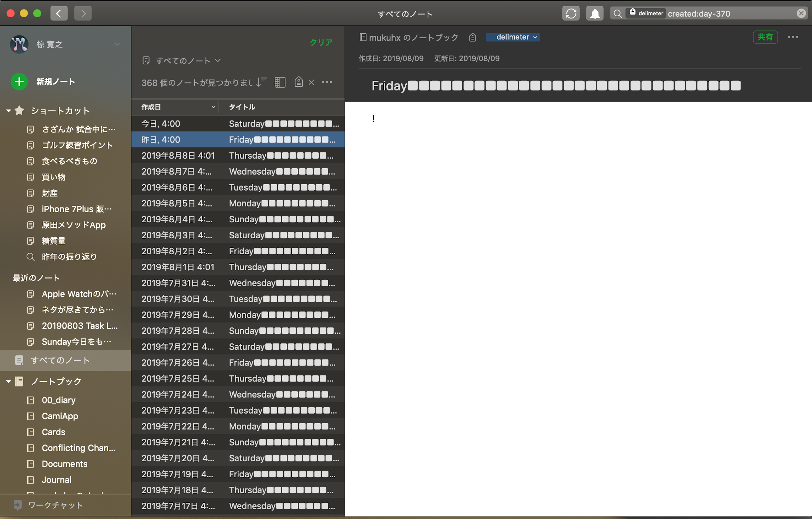
Task: Go forward with the right arrow button
Action: pos(83,13)
